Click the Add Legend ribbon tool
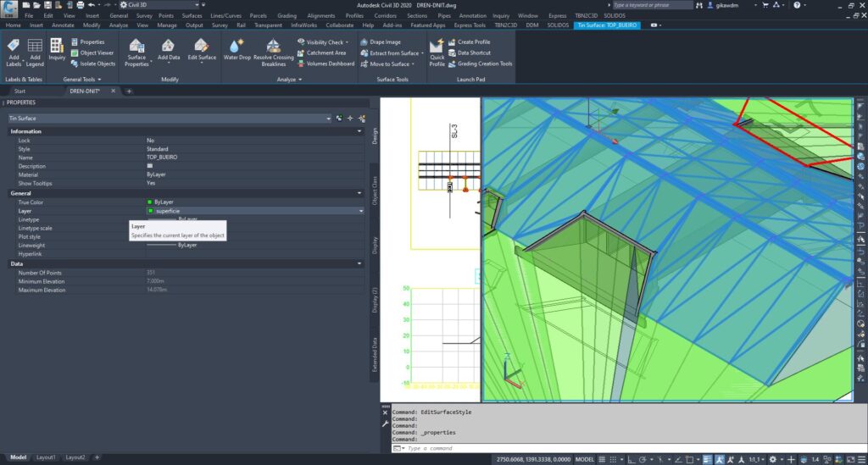The height and width of the screenshot is (465, 868). (x=35, y=53)
